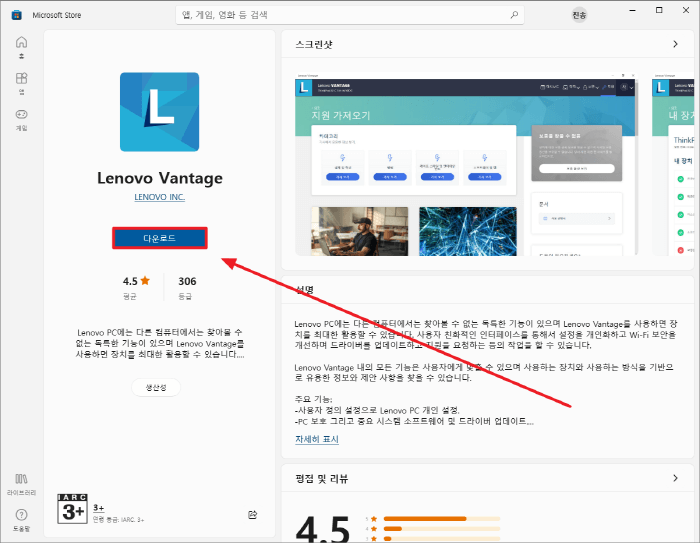
Task: Open the user profile avatar
Action: [579, 15]
